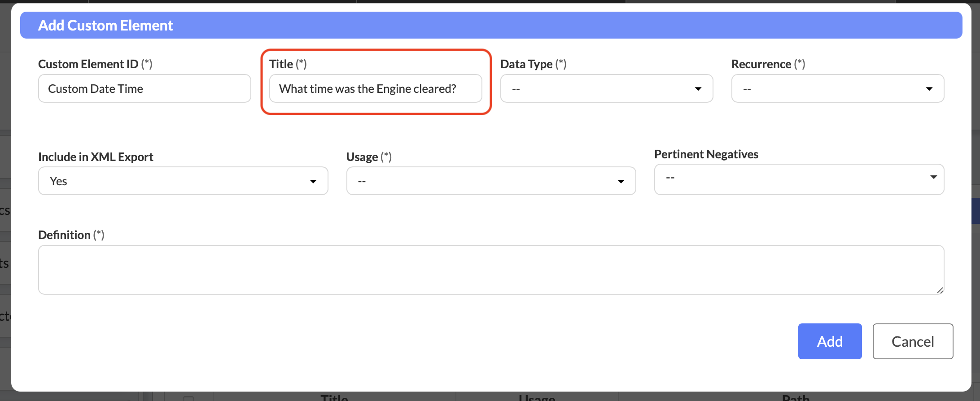Focus the Title text field
Screen dimensions: 980x401
pos(375,89)
